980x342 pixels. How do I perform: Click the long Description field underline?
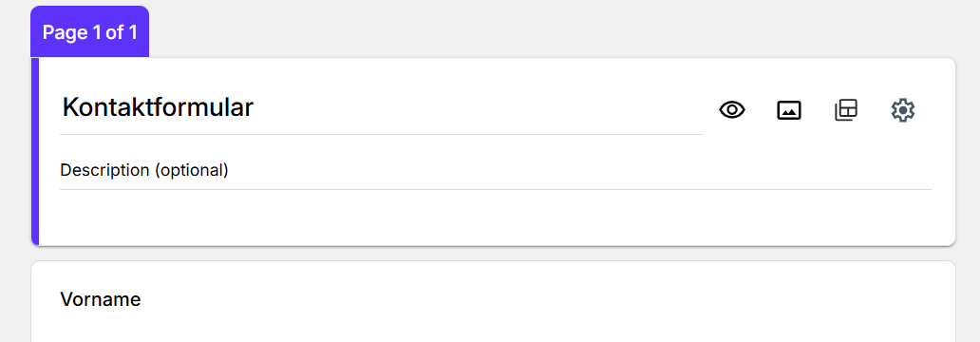(496, 189)
